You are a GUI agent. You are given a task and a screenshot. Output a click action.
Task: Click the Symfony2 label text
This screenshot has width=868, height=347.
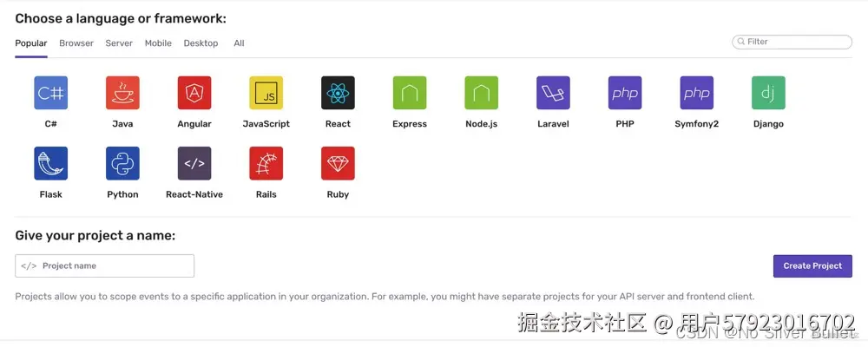tap(696, 124)
